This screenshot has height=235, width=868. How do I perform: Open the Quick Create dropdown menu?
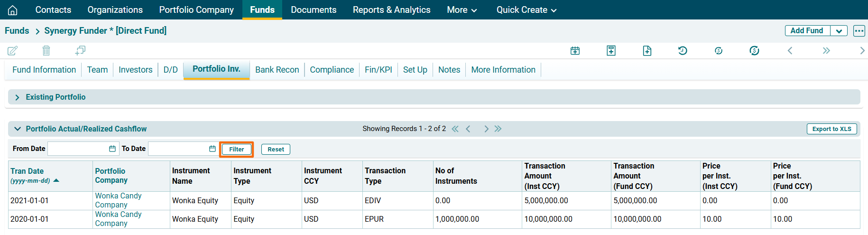pyautogui.click(x=526, y=10)
